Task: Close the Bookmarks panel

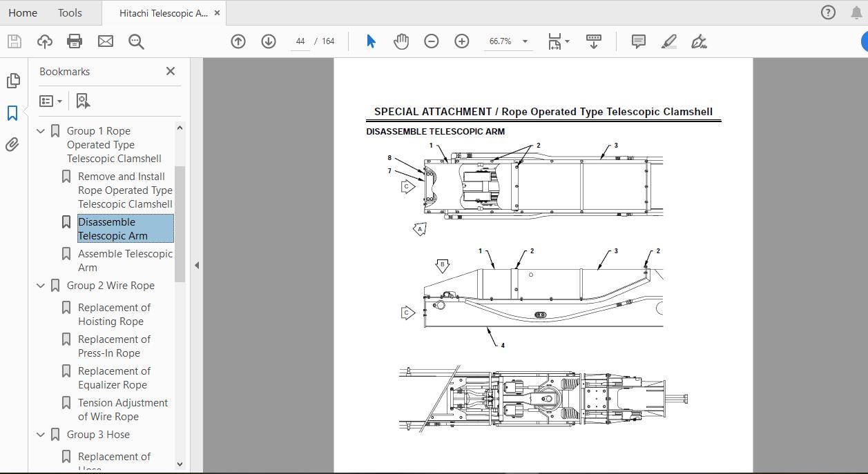Action: point(171,71)
